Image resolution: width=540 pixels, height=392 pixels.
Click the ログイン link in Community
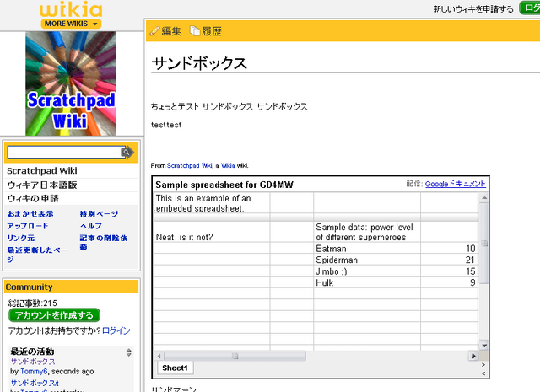point(116,330)
